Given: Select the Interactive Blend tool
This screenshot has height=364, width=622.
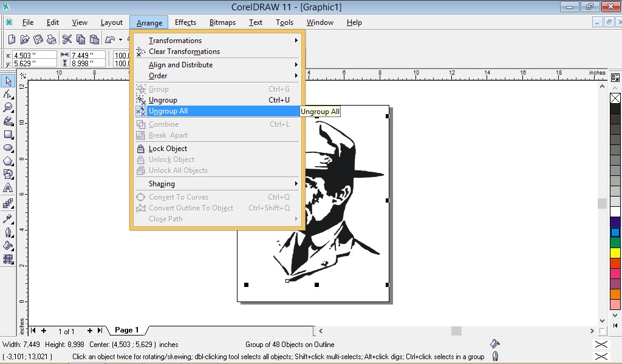Looking at the screenshot, I should coord(8,204).
